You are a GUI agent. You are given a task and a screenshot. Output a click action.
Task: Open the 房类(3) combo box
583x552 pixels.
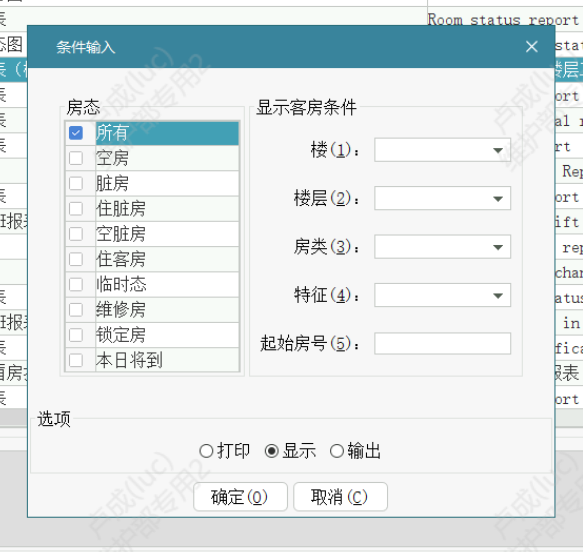click(442, 247)
